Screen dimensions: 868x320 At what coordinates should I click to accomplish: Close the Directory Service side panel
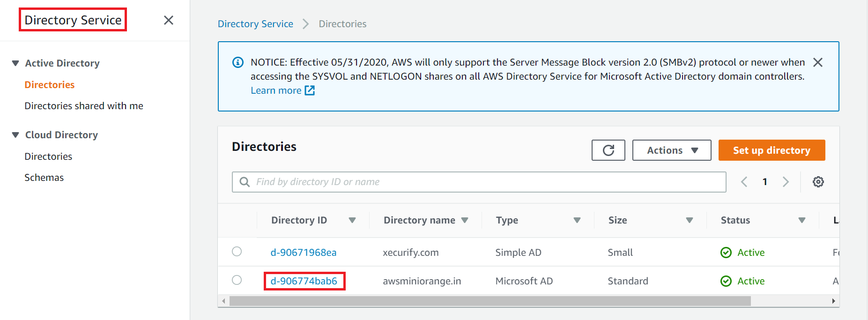tap(169, 20)
